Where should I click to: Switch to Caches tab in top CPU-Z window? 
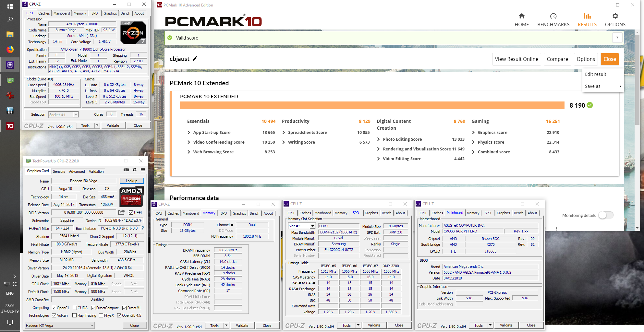click(44, 13)
